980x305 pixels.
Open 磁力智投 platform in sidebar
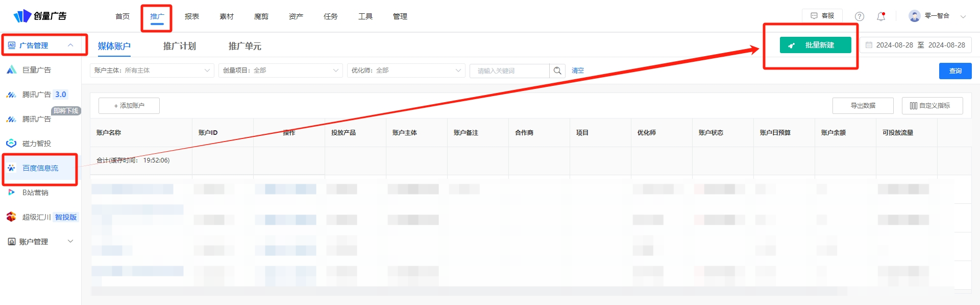(36, 144)
